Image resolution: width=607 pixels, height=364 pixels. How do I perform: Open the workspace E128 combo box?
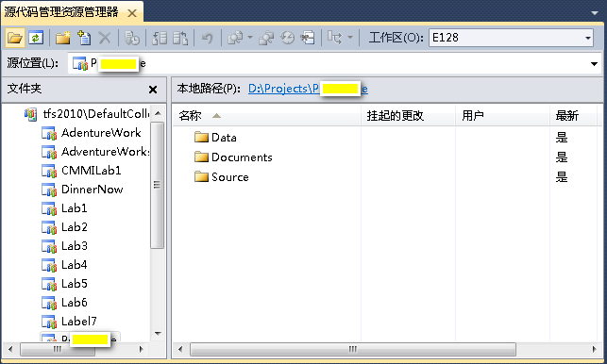(x=511, y=38)
